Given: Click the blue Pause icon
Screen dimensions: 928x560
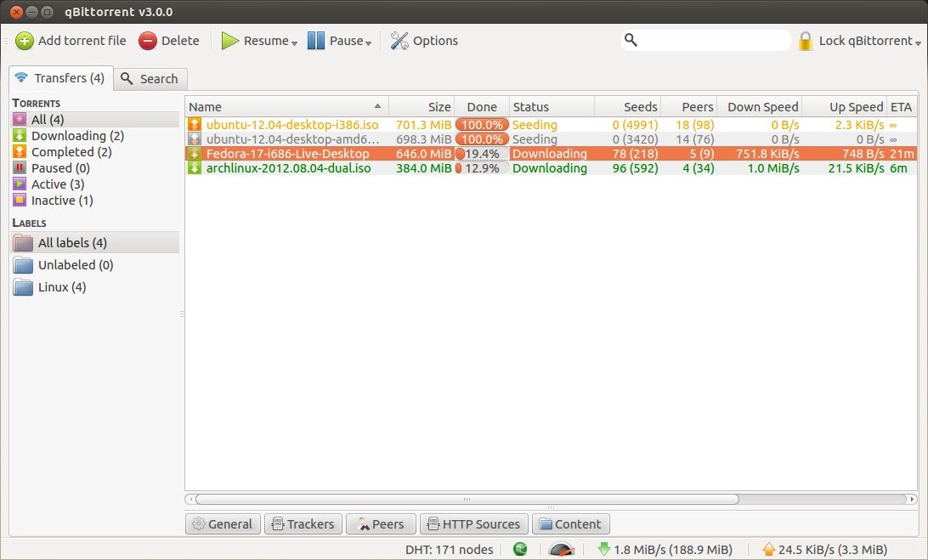Looking at the screenshot, I should point(316,41).
